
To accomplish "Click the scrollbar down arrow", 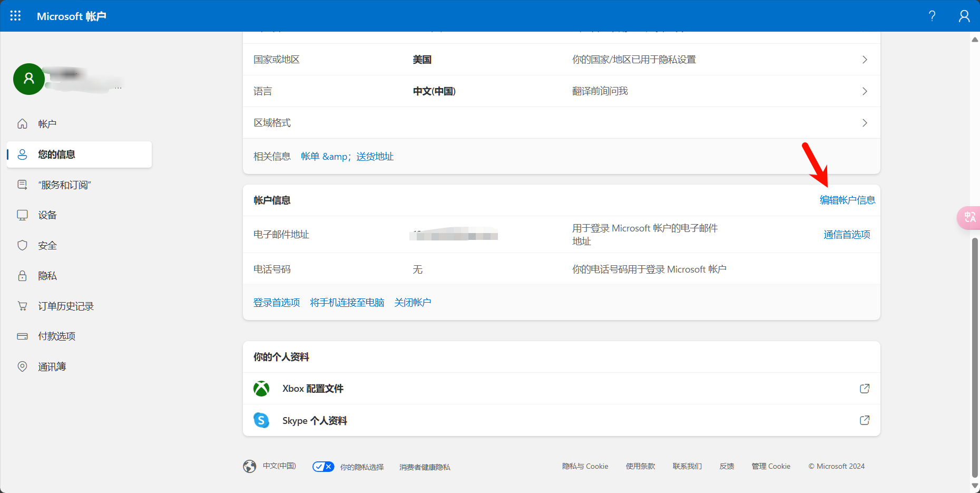I will point(975,486).
